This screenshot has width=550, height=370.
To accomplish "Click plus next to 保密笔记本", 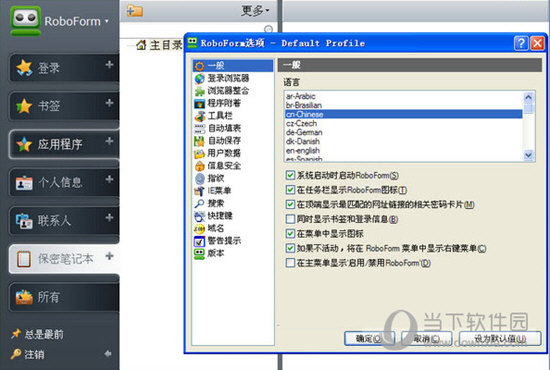I will click(x=109, y=256).
